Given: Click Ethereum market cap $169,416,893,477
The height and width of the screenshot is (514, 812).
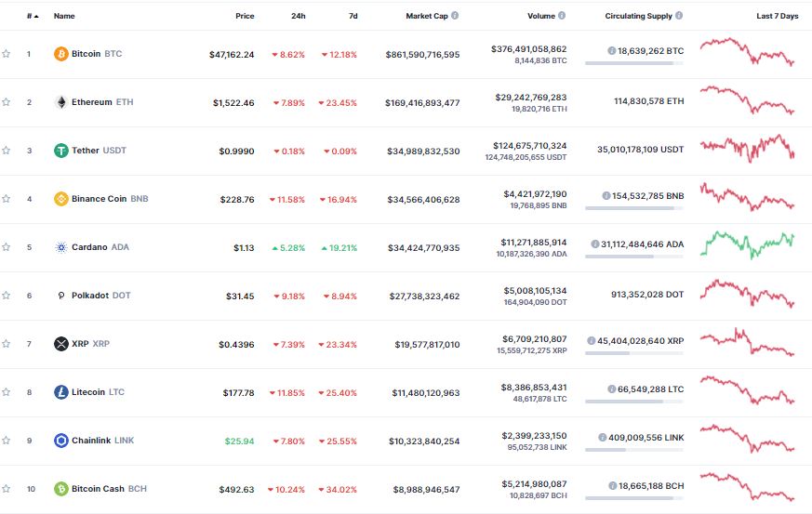Looking at the screenshot, I should [422, 103].
